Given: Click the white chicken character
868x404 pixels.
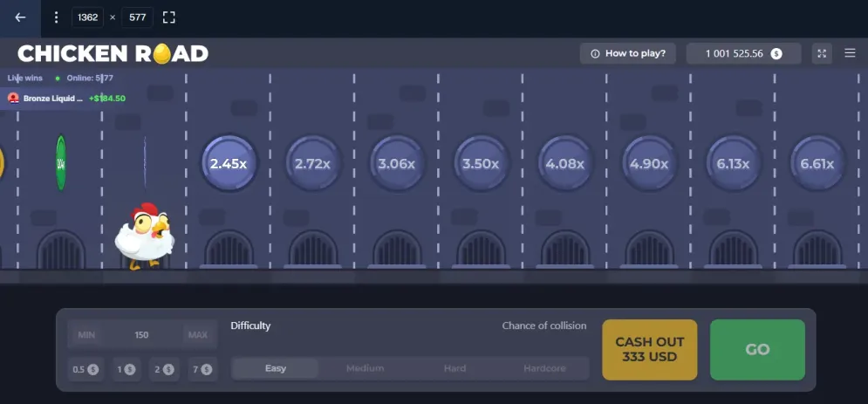Looking at the screenshot, I should 145,236.
